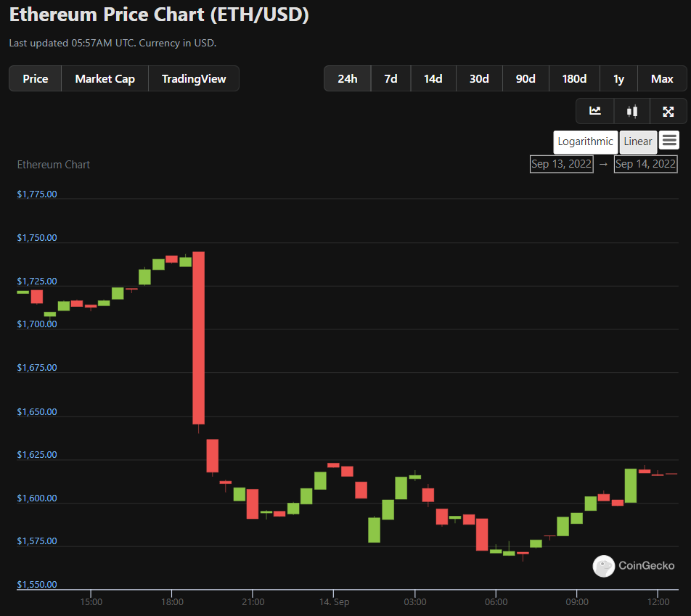Choose the 7d time range
Image resolution: width=691 pixels, height=616 pixels.
click(x=391, y=79)
